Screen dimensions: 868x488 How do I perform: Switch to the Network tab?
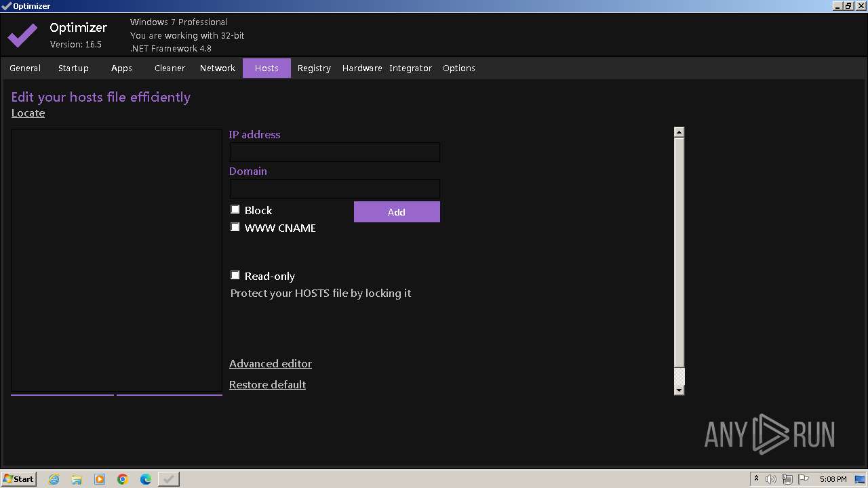[x=218, y=68]
